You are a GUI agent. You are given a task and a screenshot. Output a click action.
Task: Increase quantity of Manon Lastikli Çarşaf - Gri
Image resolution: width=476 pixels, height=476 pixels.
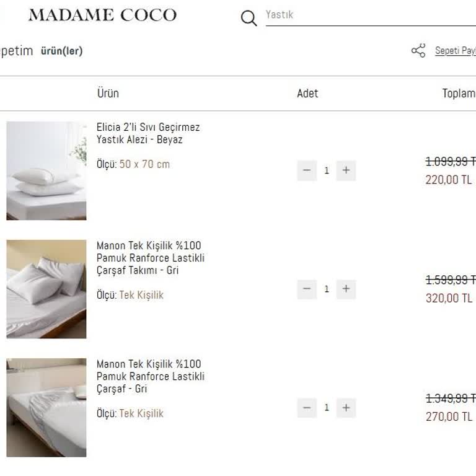pos(346,407)
